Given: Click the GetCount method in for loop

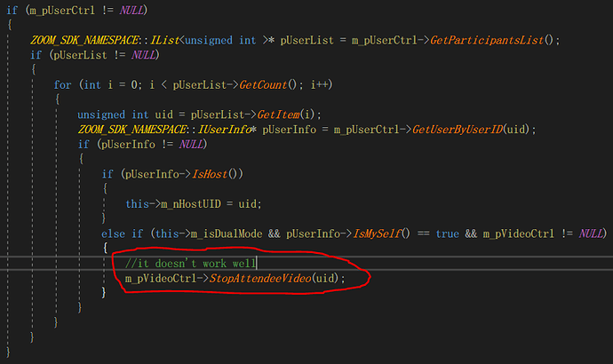Looking at the screenshot, I should click(263, 84).
